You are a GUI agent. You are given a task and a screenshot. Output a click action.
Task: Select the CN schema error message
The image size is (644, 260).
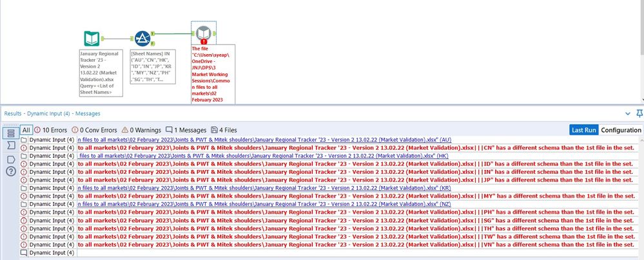coord(356,147)
